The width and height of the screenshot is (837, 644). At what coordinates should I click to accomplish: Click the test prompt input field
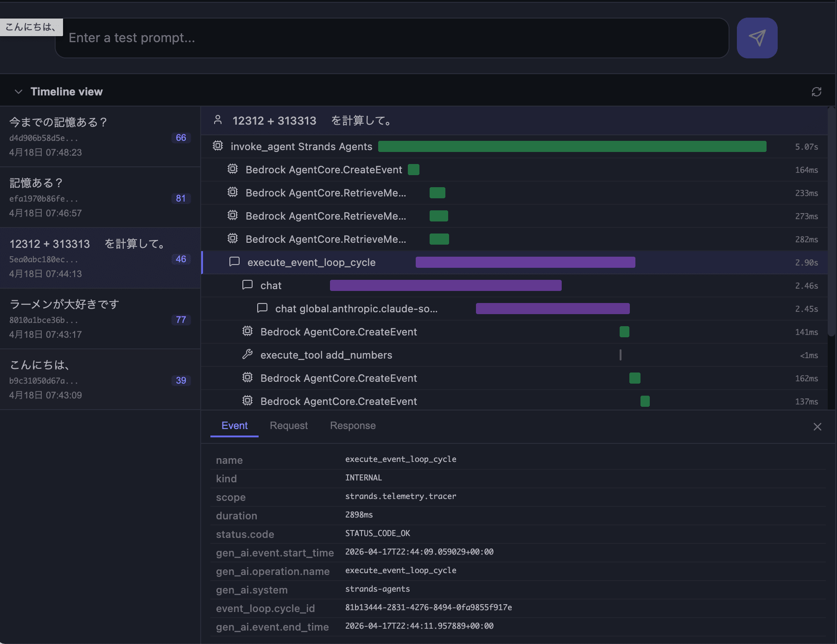tap(392, 38)
